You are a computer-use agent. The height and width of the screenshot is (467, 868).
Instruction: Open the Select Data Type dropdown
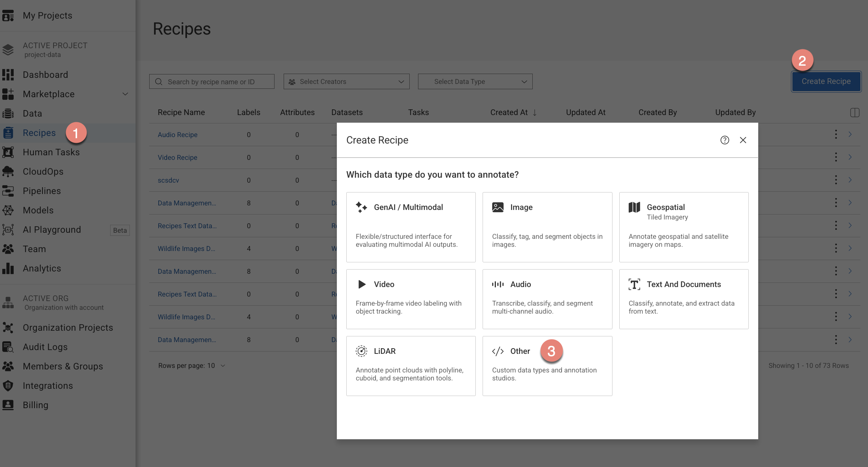(475, 82)
